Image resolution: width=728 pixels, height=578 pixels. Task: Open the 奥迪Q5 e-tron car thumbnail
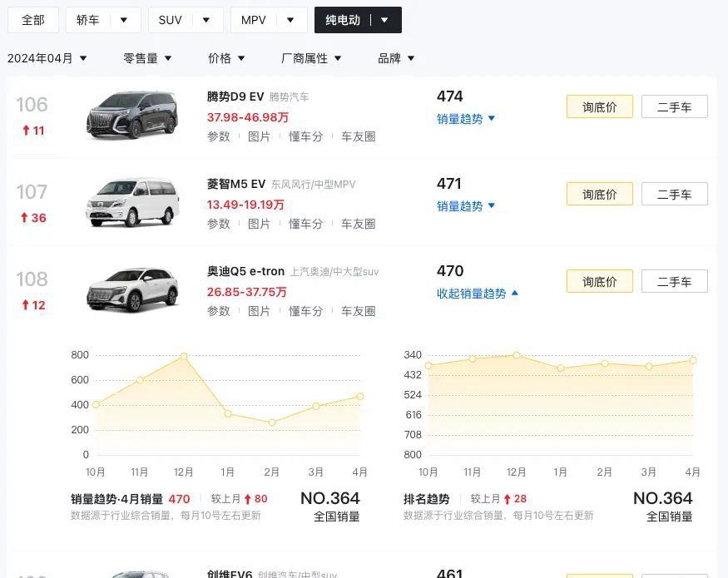(x=132, y=289)
